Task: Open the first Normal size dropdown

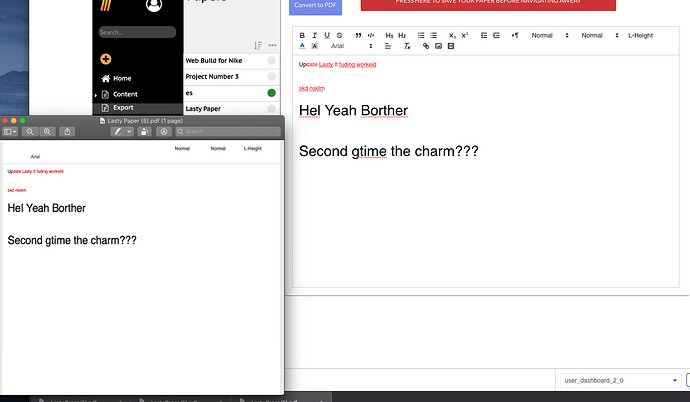Action: 550,35
